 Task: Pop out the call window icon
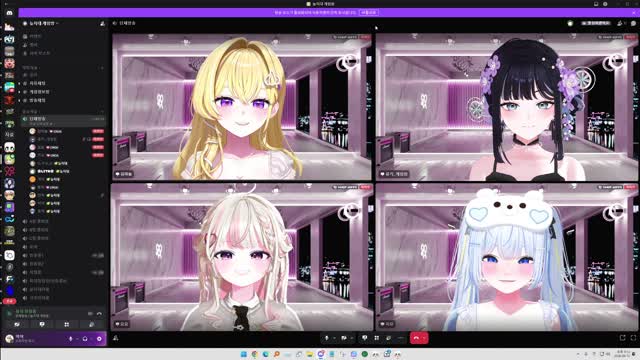click(622, 338)
